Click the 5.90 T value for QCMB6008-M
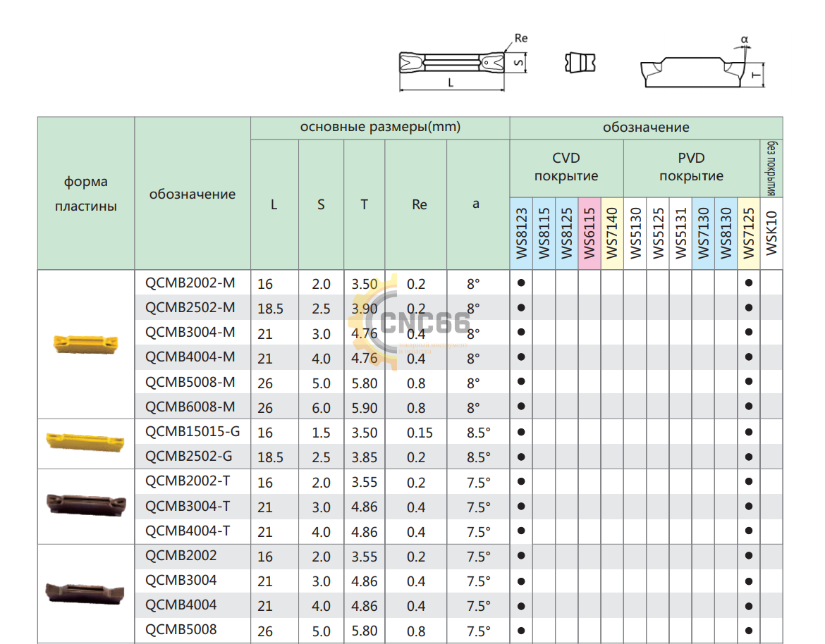Image resolution: width=825 pixels, height=644 pixels. 364,408
